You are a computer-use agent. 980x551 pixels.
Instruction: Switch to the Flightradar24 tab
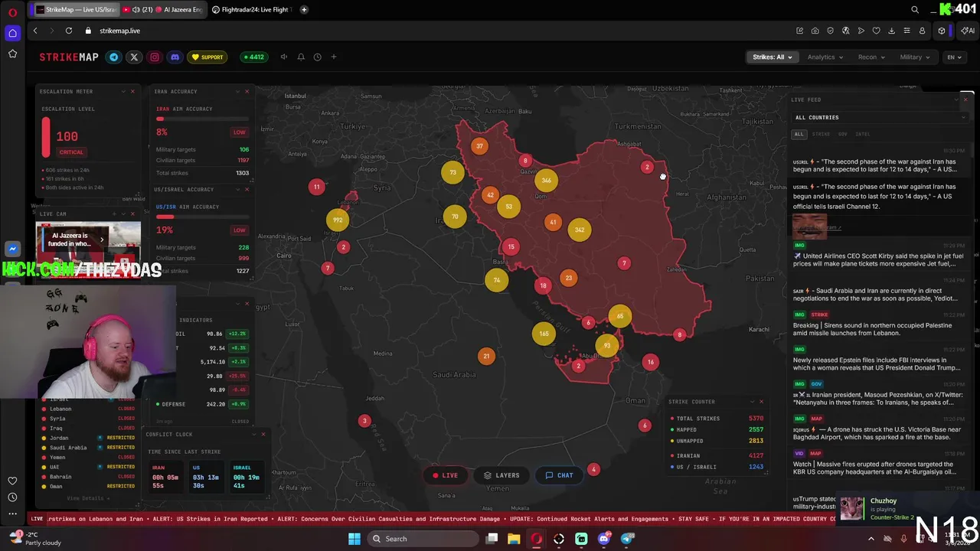click(251, 10)
